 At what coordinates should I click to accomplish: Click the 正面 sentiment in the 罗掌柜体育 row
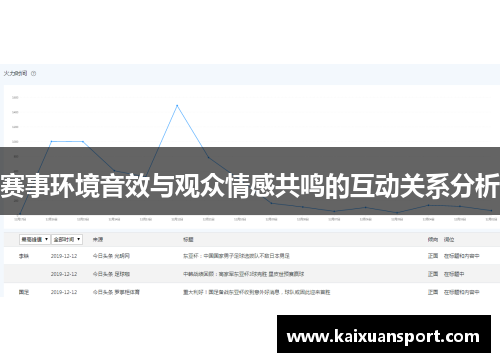[433, 292]
